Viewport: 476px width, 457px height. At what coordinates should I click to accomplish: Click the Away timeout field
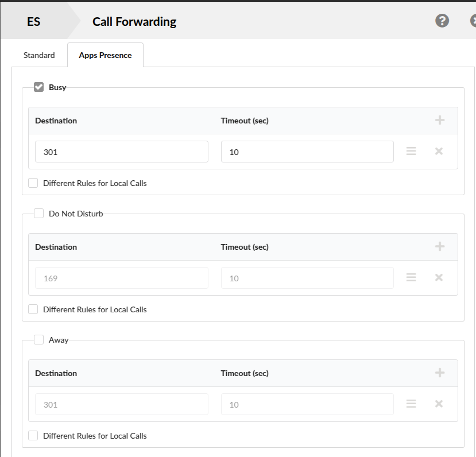pos(307,404)
